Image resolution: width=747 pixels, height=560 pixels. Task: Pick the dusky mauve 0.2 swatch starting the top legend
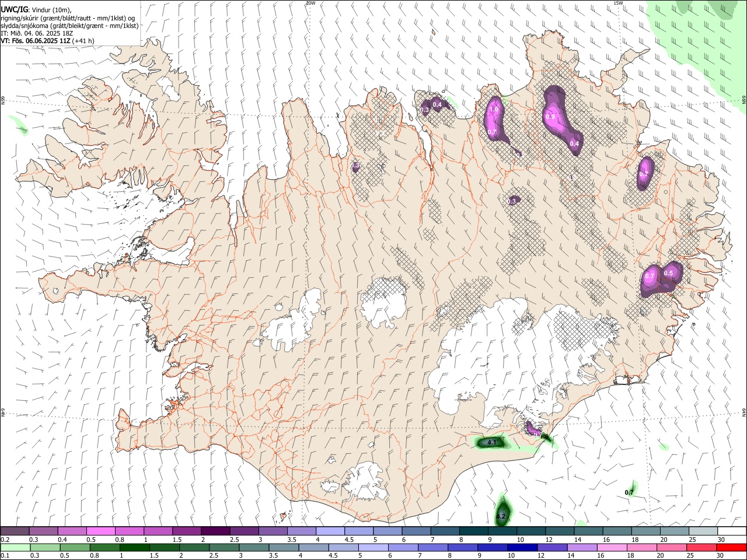15,531
